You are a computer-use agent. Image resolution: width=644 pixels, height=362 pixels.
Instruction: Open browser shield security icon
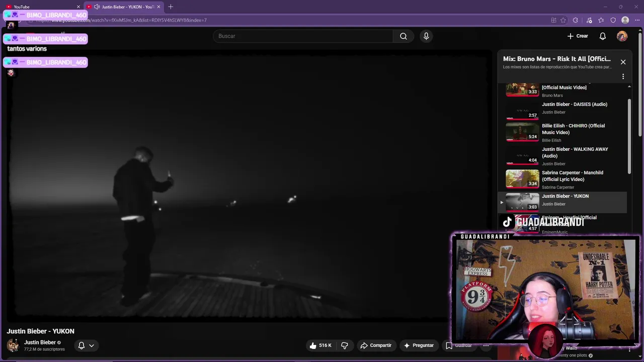613,20
